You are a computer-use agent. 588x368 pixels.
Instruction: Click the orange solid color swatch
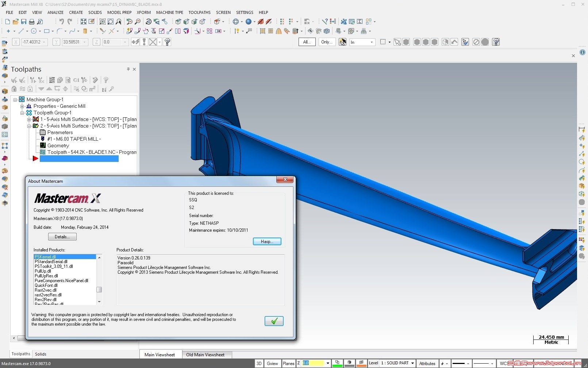pyautogui.click(x=361, y=363)
